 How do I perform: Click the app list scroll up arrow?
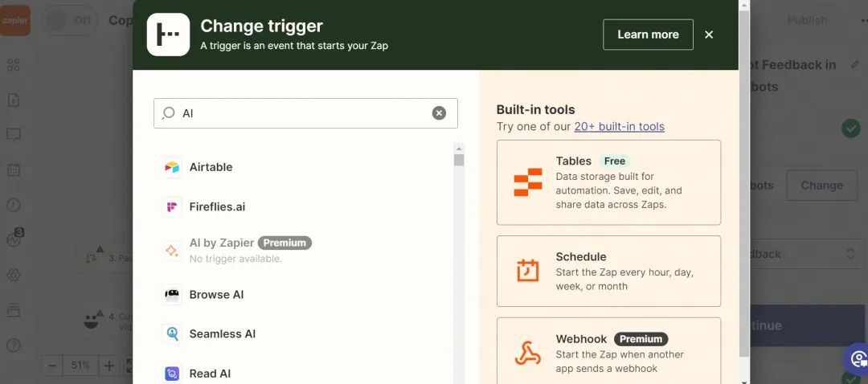coord(458,149)
